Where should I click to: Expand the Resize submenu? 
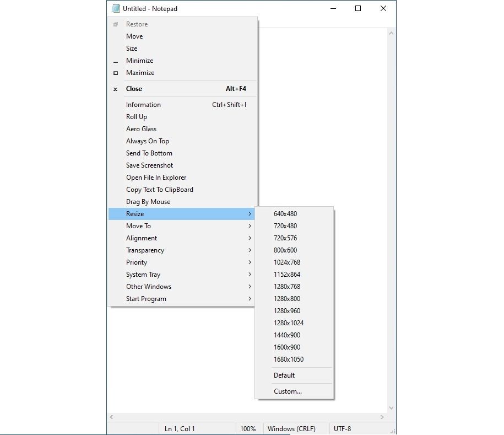click(x=182, y=214)
